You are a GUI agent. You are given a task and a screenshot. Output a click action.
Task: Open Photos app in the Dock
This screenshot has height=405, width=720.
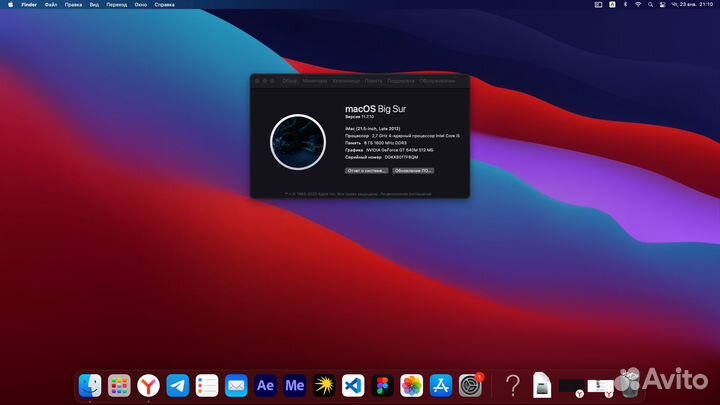tap(411, 385)
